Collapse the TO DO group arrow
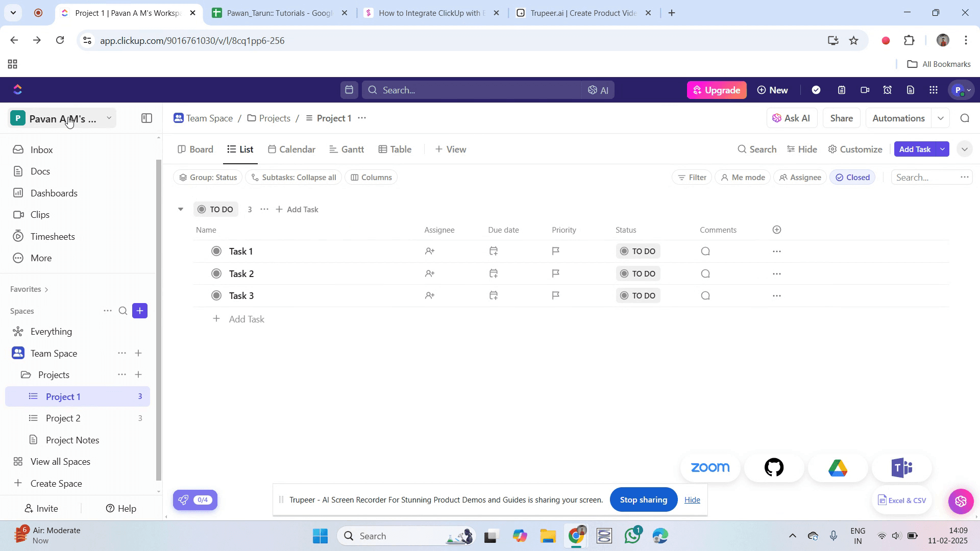Screen dimensions: 980x551 (181, 209)
